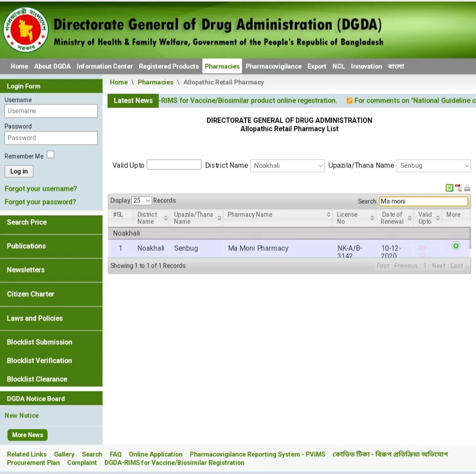Print the pharmacy list
The width and height of the screenshot is (476, 474).
tap(467, 188)
